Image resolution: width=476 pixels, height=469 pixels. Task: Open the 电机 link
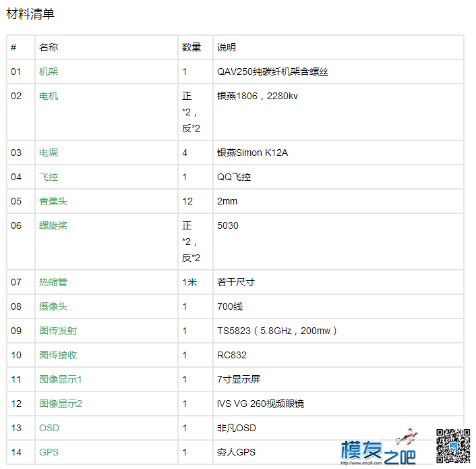point(49,96)
